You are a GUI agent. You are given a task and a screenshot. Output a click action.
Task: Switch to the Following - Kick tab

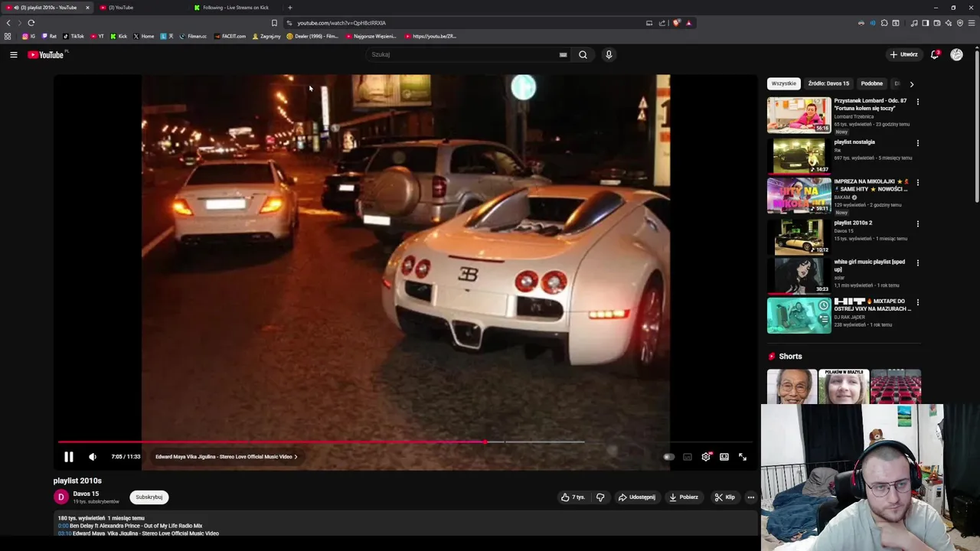236,8
